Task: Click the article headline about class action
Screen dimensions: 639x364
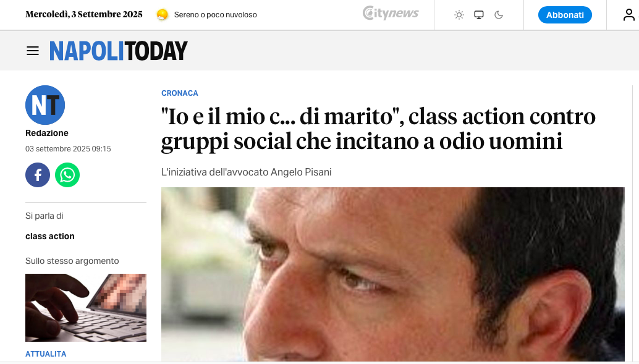Action: click(378, 129)
